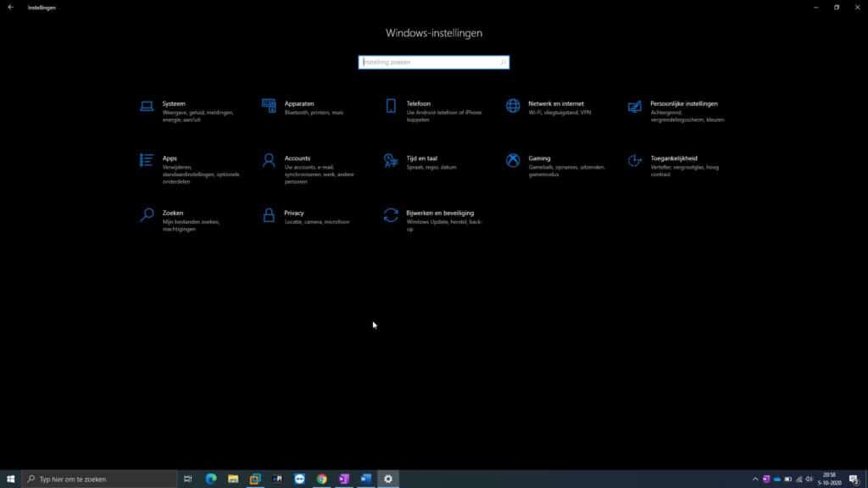Click the taskbar 'Typ hier om te zoeken' box

pyautogui.click(x=100, y=480)
